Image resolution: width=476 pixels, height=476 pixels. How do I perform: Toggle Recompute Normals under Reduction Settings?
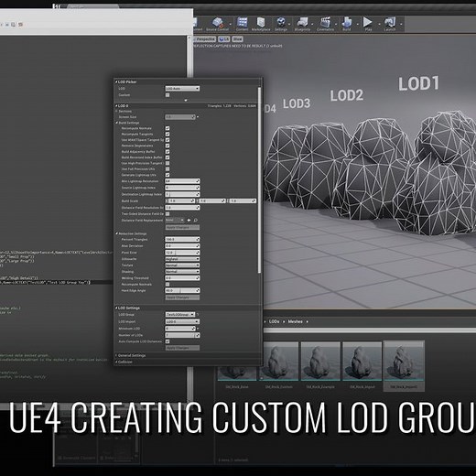(168, 285)
